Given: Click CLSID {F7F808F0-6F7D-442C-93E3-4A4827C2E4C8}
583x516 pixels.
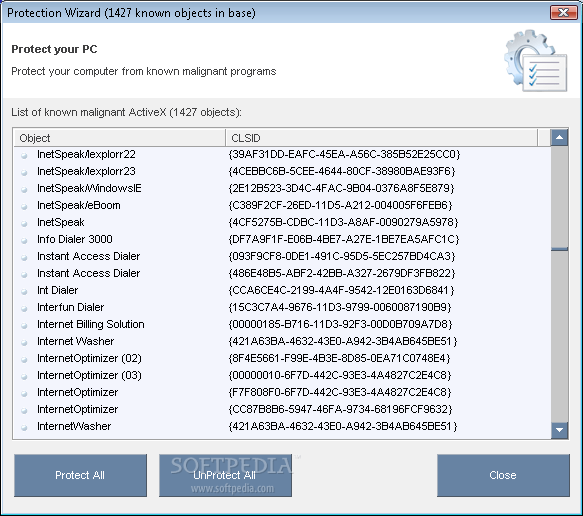Looking at the screenshot, I should 340,393.
